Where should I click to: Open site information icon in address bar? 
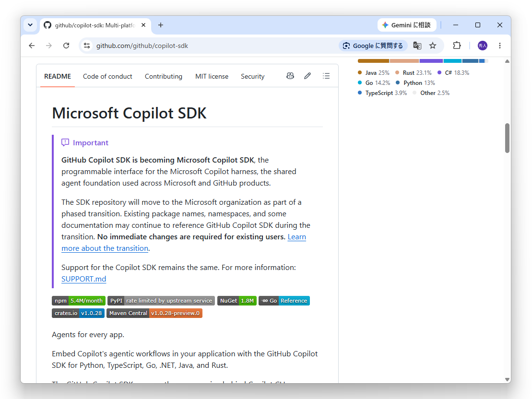click(87, 46)
